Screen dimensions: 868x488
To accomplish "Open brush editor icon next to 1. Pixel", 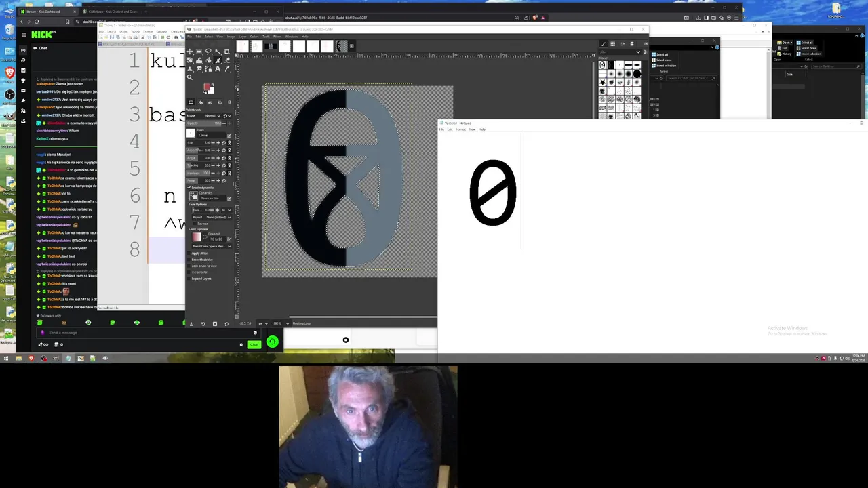I will [229, 135].
